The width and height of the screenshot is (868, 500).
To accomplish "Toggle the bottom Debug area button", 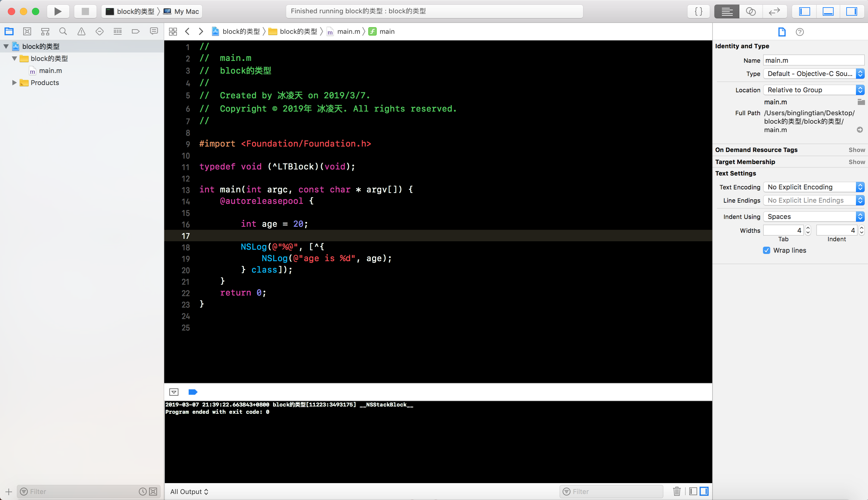I will (828, 11).
